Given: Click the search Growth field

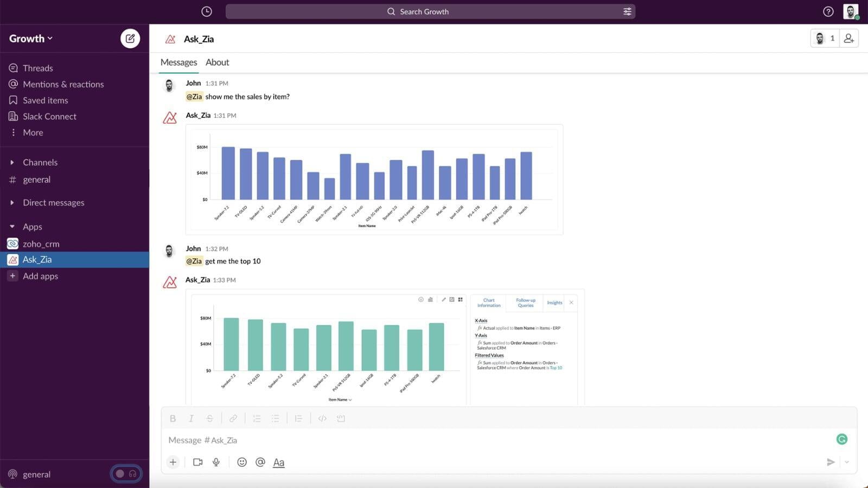Looking at the screenshot, I should (430, 11).
